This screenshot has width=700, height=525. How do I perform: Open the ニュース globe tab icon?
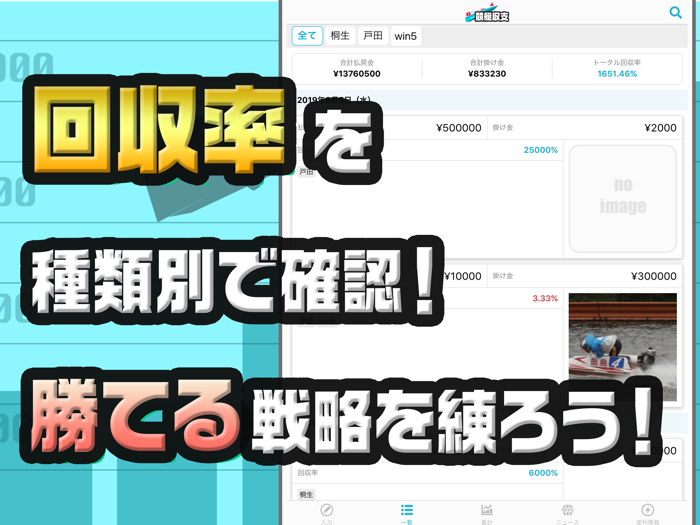(x=567, y=510)
